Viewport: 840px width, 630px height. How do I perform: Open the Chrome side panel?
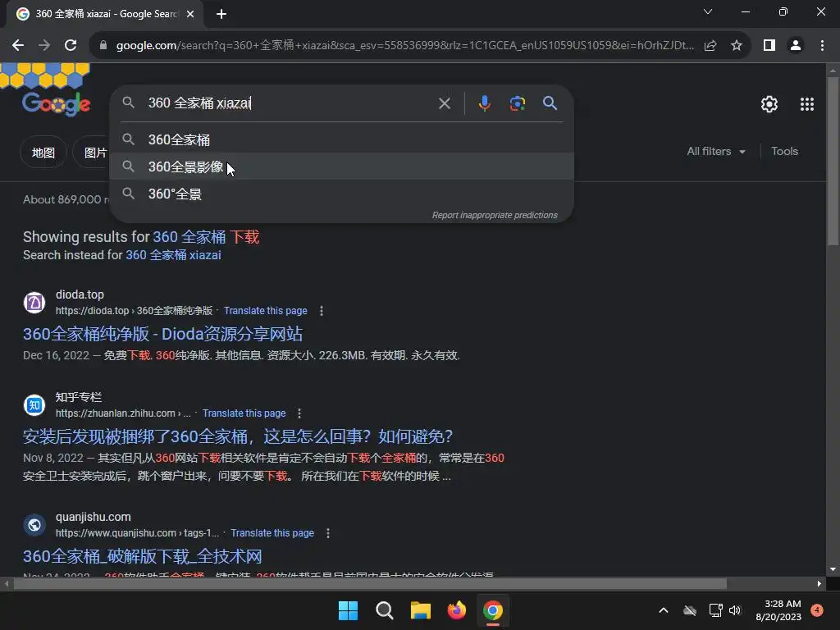[769, 46]
